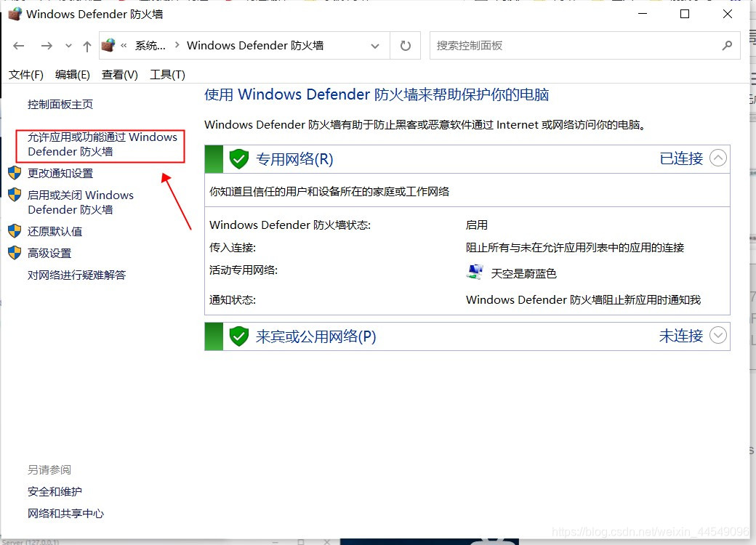756x545 pixels.
Task: Go back with the left arrow
Action: tap(18, 46)
